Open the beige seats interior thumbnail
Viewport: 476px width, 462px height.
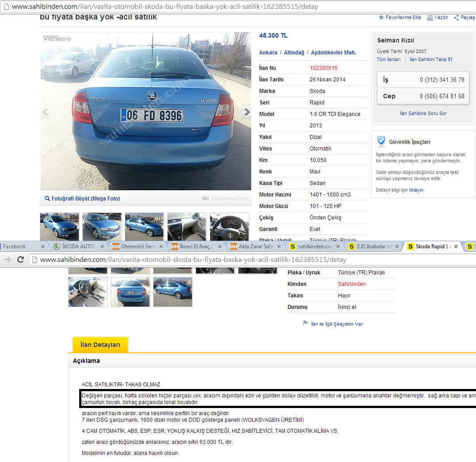88,292
